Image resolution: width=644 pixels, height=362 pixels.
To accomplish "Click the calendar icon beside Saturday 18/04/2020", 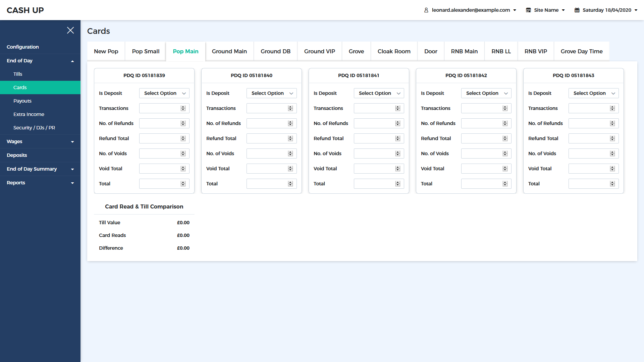I will [x=577, y=10].
